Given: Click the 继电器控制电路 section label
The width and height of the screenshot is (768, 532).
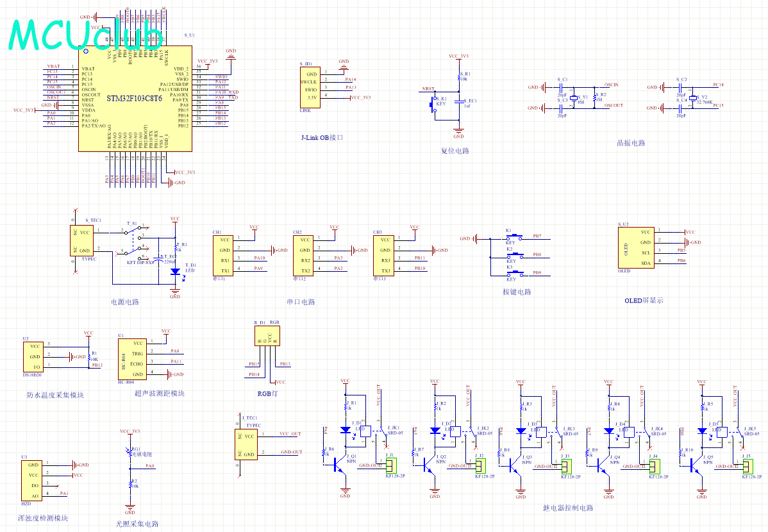Looking at the screenshot, I should point(568,508).
